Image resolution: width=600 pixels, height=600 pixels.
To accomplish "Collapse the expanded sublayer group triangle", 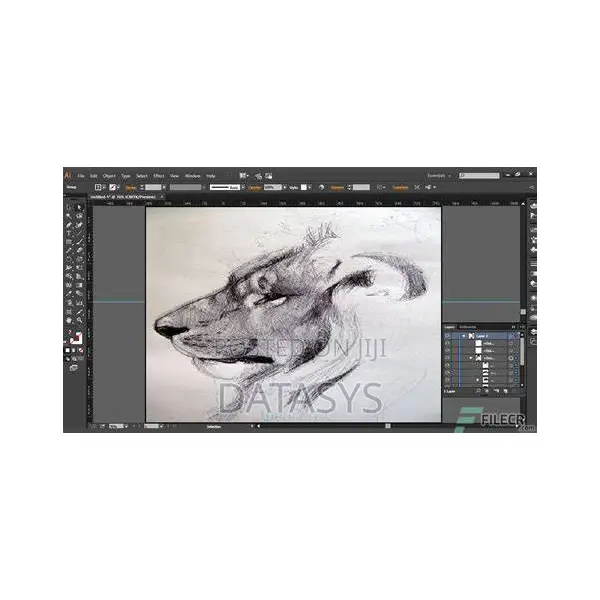I will tap(471, 358).
